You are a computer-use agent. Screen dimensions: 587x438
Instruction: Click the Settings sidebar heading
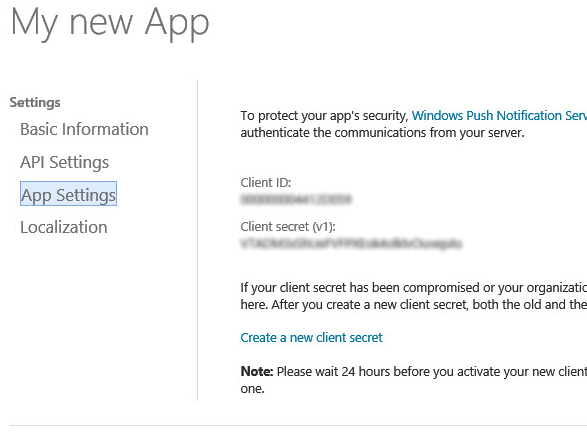[x=35, y=102]
